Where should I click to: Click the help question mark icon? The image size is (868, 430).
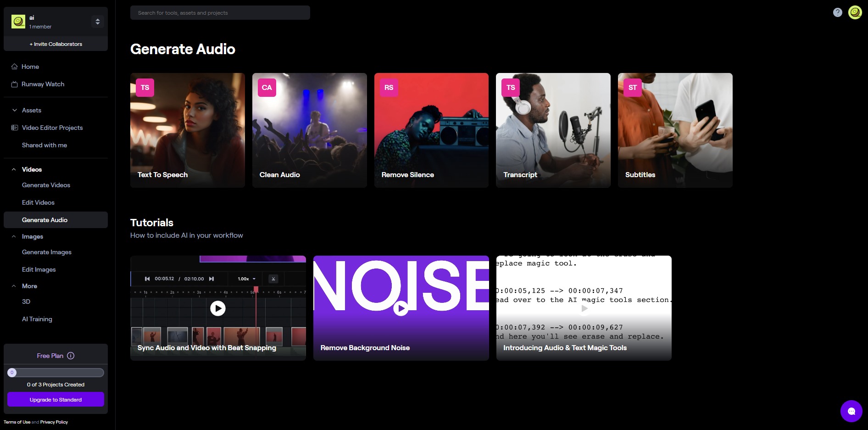click(x=838, y=12)
